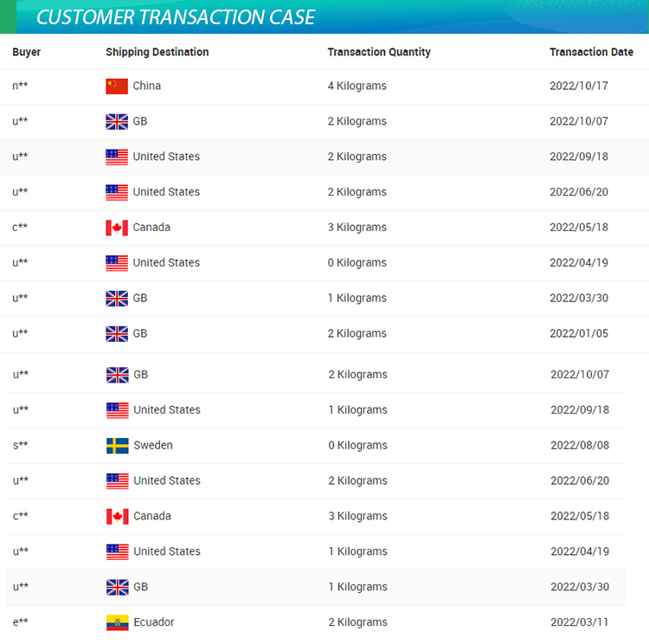Click the Sweden flag icon
Image resolution: width=649 pixels, height=644 pixels.
point(117,446)
